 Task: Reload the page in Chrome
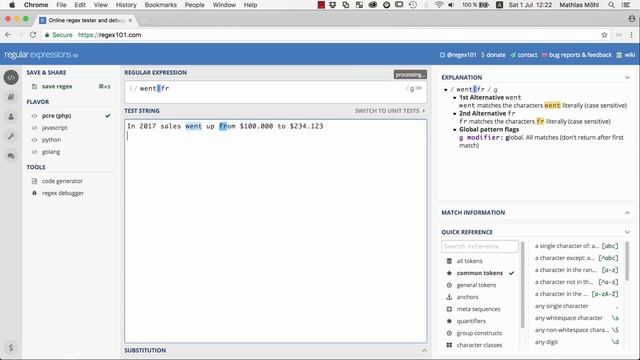tap(33, 35)
